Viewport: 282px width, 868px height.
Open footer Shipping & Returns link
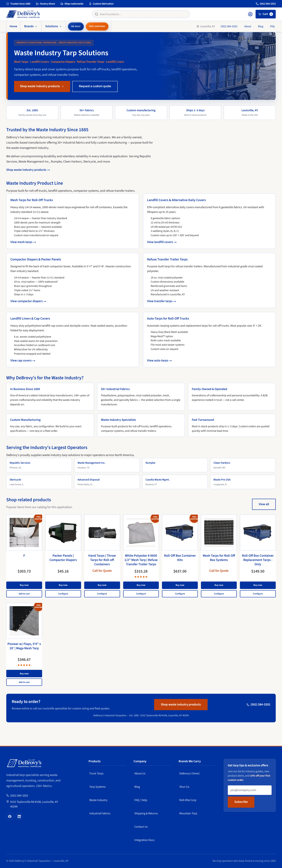146,813
